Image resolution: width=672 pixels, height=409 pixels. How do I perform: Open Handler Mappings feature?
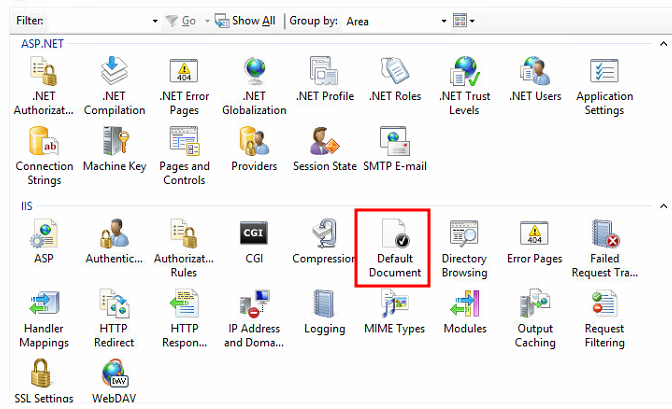pos(44,319)
